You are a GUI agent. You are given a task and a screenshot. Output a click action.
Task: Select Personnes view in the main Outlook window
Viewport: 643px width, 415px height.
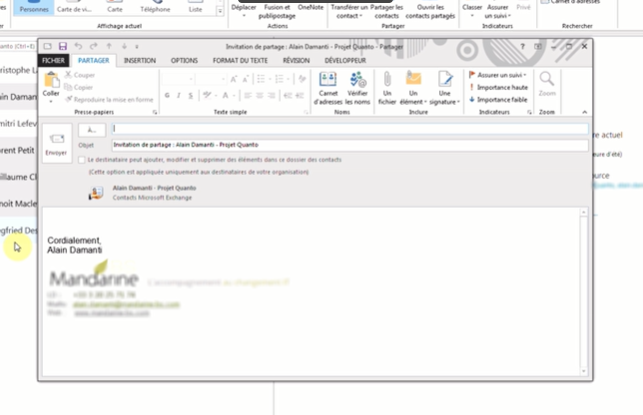34,7
